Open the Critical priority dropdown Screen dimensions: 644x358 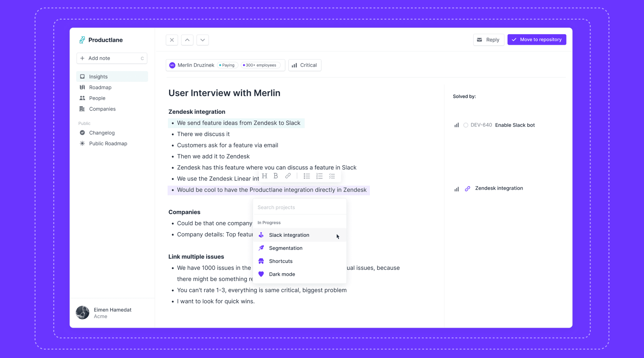305,65
